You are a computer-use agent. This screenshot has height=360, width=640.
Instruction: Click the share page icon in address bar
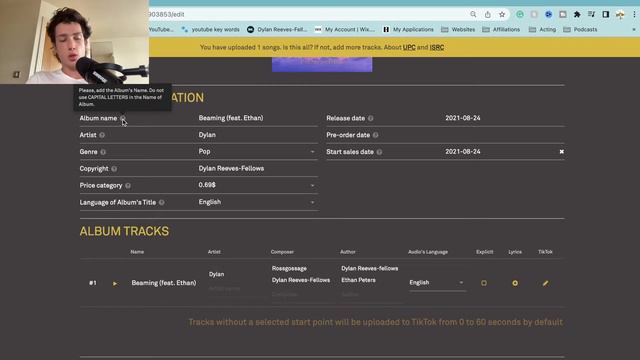(488, 14)
